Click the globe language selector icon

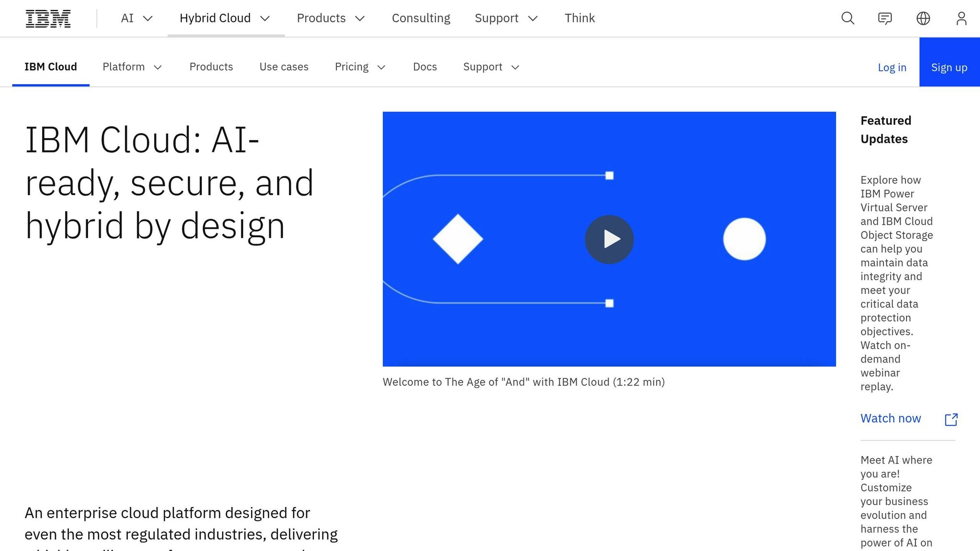[923, 18]
